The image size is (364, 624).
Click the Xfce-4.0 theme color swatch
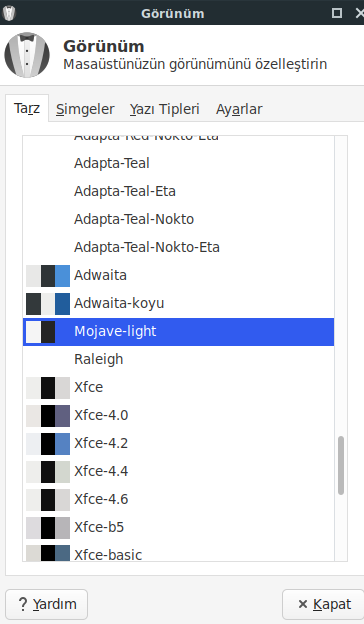(x=48, y=416)
